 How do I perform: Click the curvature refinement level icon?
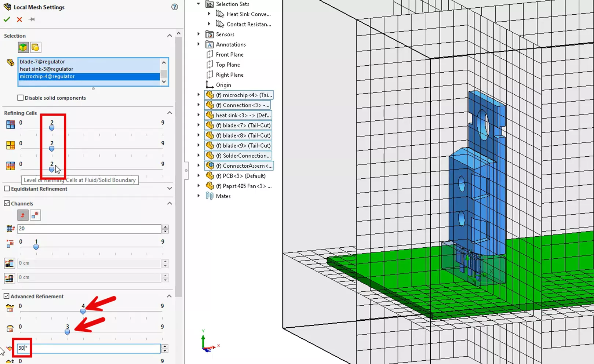10,329
